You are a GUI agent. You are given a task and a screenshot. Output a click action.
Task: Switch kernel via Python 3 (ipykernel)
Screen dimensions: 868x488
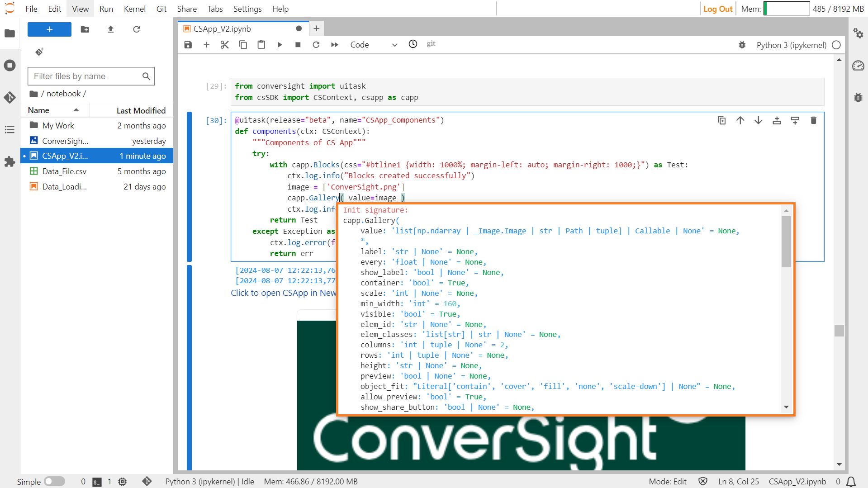(791, 45)
